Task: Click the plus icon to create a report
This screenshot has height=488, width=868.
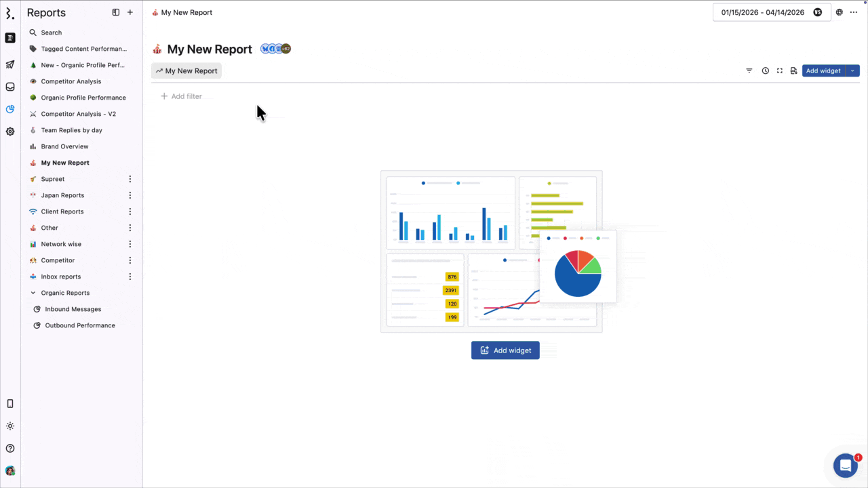Action: coord(130,12)
